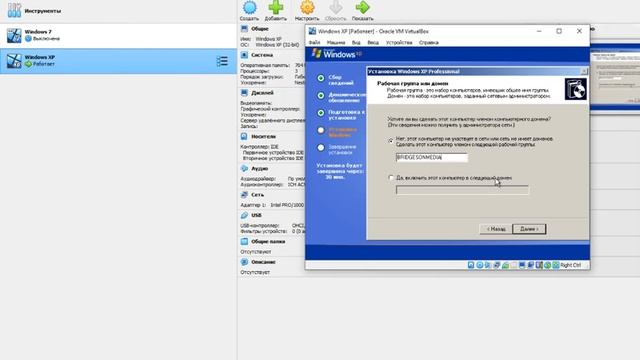Click the Назад back button
The width and height of the screenshot is (640, 360).
(x=496, y=229)
